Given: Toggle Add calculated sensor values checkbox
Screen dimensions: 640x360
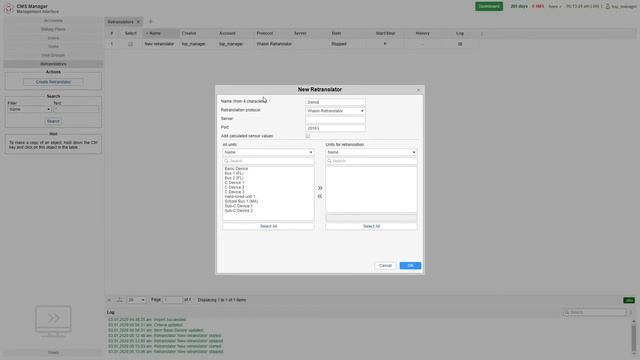Looking at the screenshot, I should point(308,136).
